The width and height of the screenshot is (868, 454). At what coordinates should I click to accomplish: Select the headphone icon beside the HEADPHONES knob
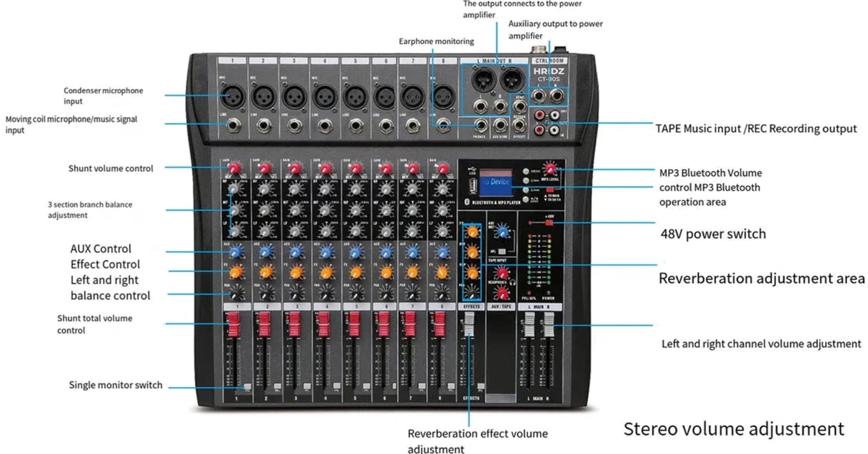click(x=513, y=282)
